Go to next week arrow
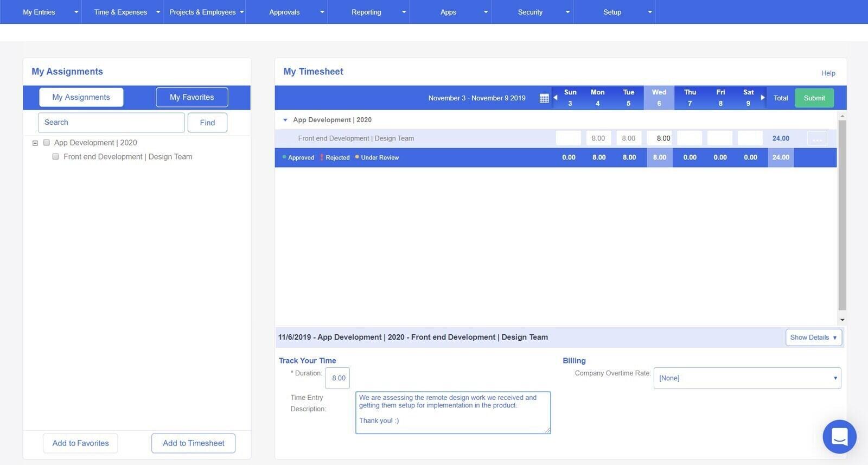Image resolution: width=868 pixels, height=465 pixels. (762, 98)
